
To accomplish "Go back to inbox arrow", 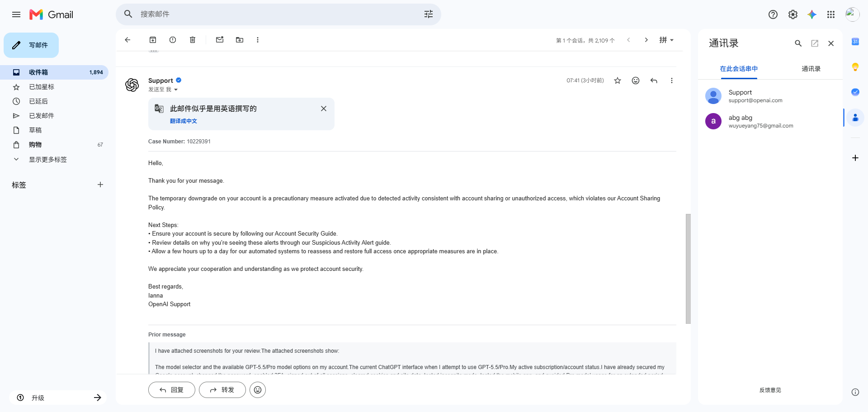I will [127, 40].
